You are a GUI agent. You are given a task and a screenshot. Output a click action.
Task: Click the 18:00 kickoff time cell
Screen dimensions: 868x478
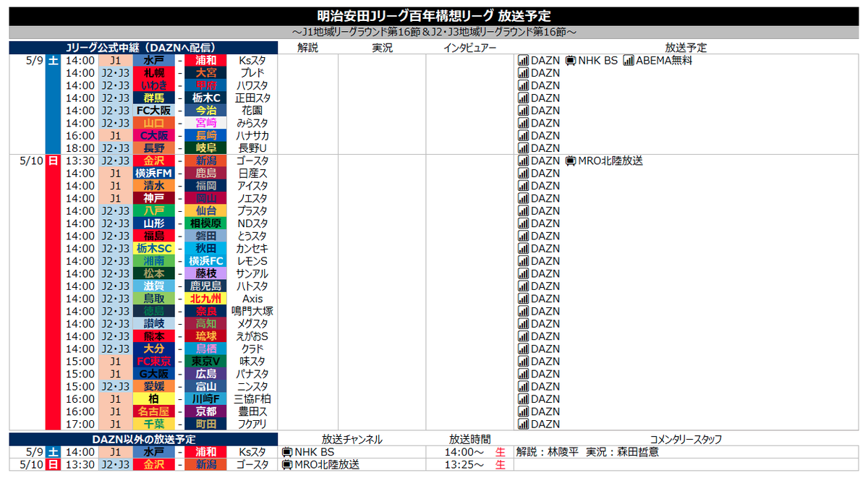(80, 148)
